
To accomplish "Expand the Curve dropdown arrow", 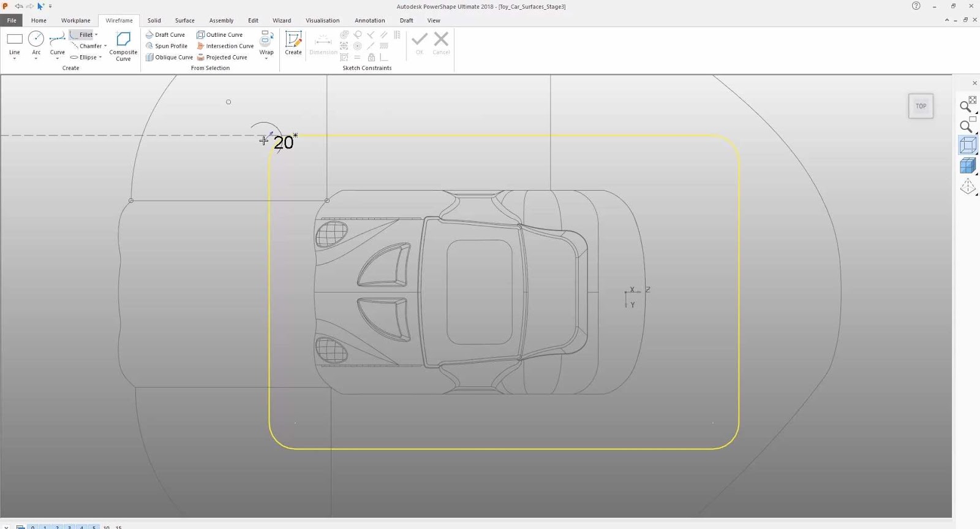I will point(57,58).
